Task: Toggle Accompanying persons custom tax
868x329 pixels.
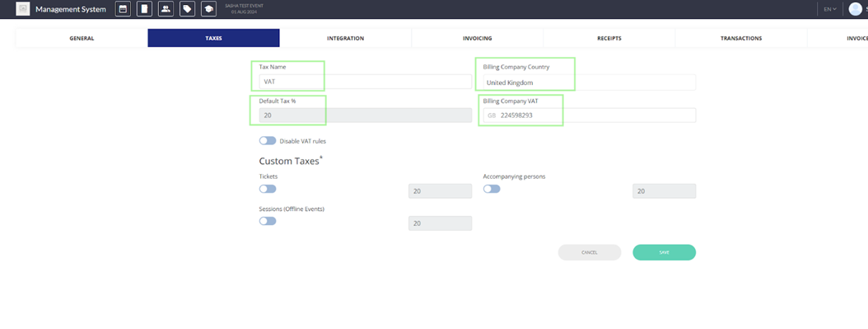Action: [492, 189]
